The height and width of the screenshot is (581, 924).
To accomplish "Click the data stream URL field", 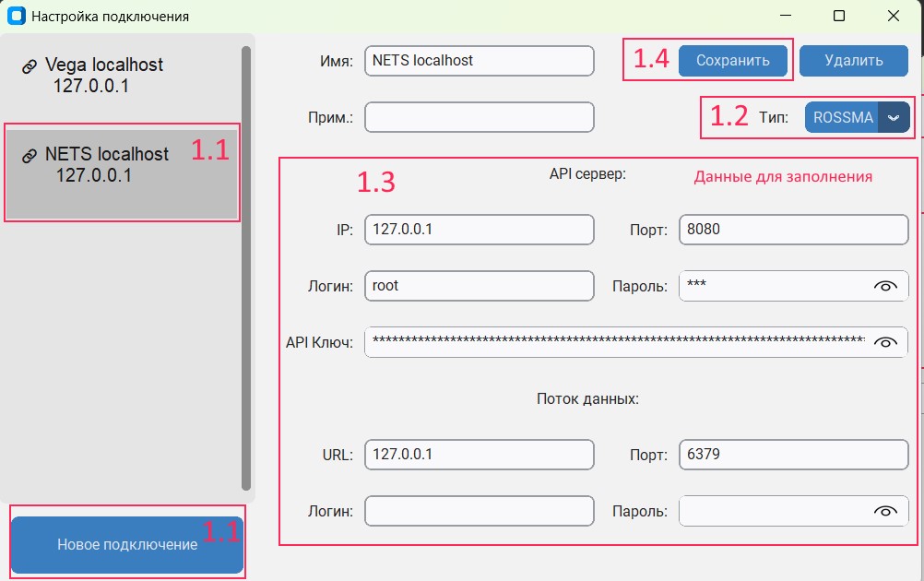I will [x=479, y=454].
